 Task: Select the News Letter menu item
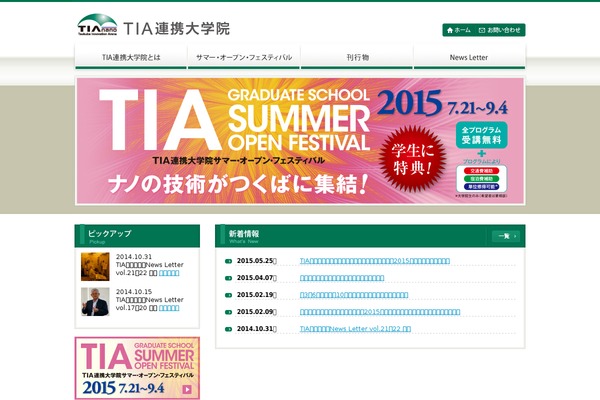pos(469,57)
